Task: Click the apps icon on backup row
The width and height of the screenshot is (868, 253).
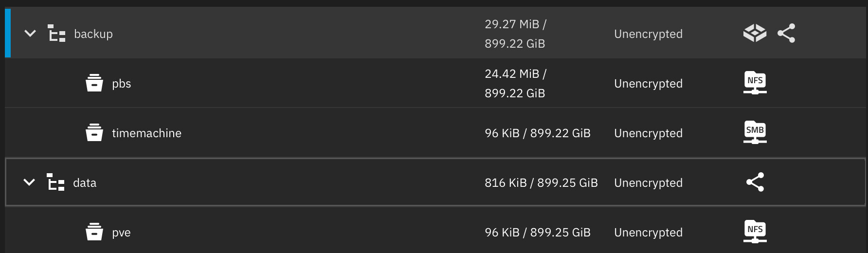Action: point(755,34)
